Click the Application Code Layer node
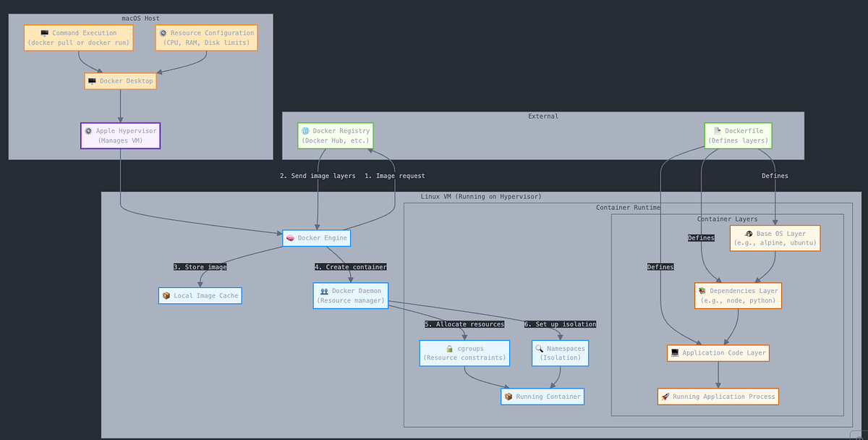The width and height of the screenshot is (868, 440). 718,352
